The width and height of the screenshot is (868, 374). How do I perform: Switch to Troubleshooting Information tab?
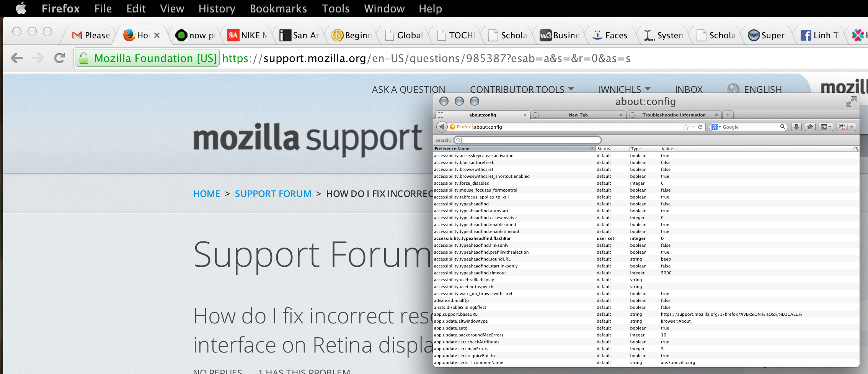pos(674,115)
